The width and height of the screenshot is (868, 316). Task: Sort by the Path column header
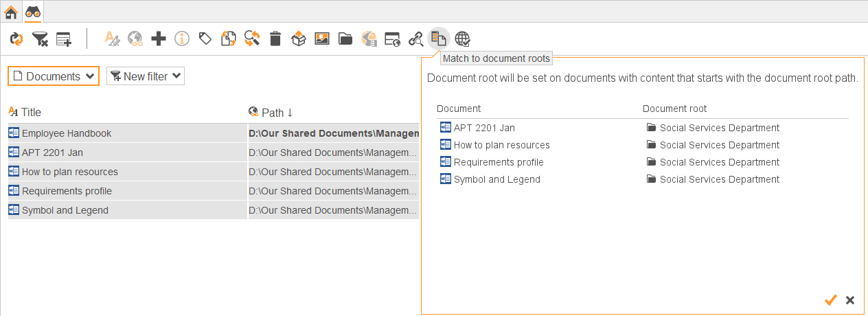pos(271,112)
